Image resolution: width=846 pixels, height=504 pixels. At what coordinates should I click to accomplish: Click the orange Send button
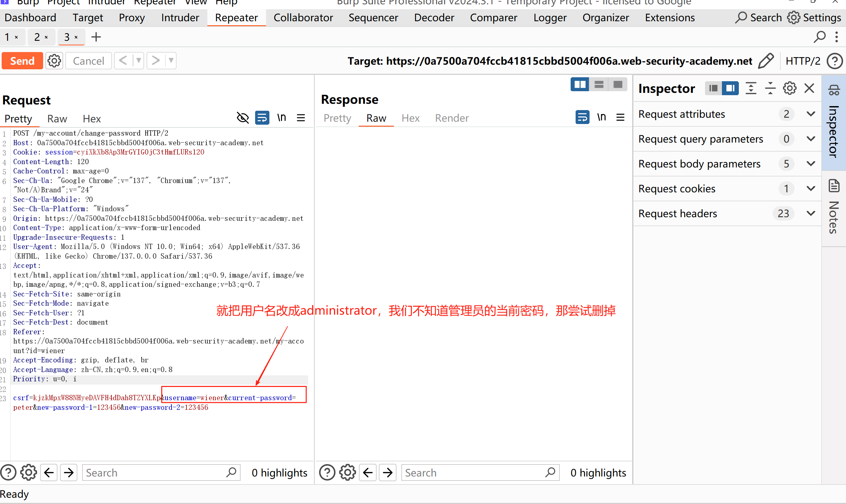[23, 61]
